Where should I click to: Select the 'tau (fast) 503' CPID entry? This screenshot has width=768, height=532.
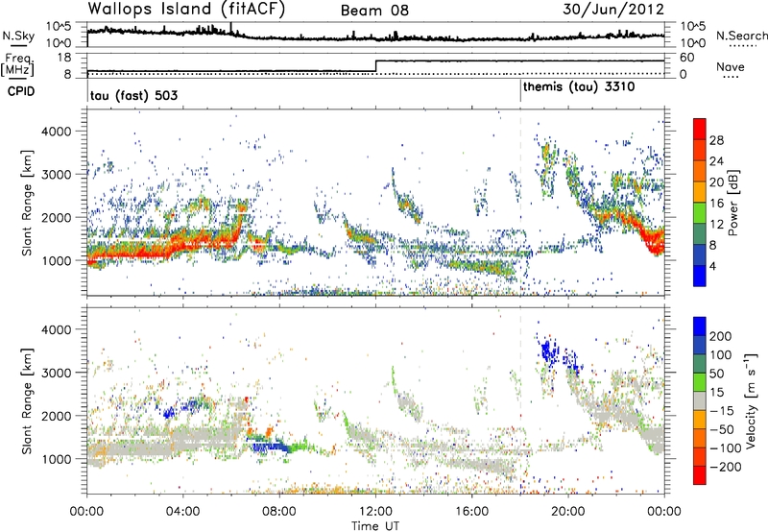133,95
